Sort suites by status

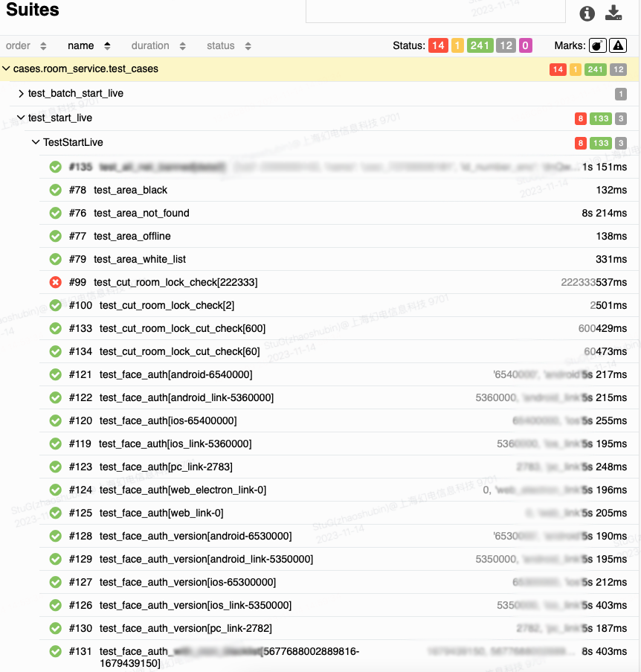[228, 46]
